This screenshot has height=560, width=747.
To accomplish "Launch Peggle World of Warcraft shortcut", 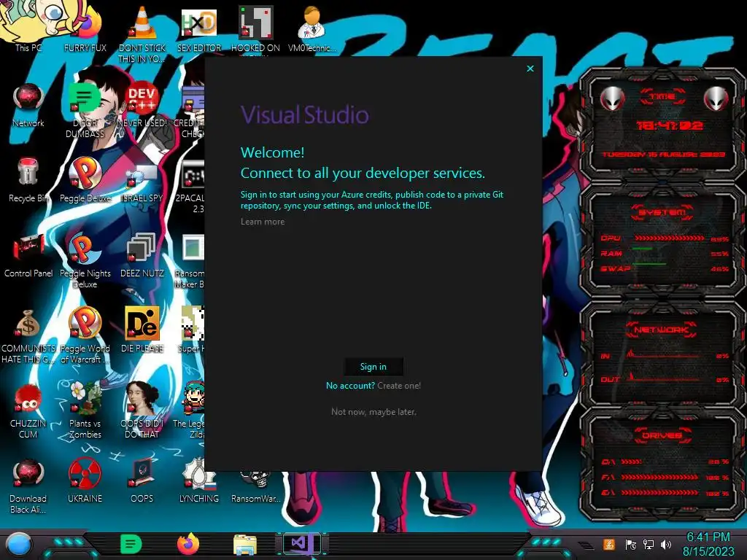I will point(85,335).
